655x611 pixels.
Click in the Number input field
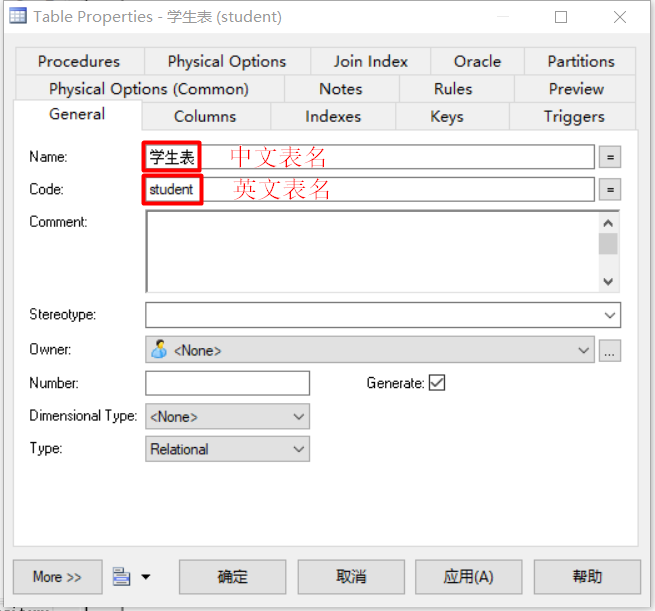(227, 383)
